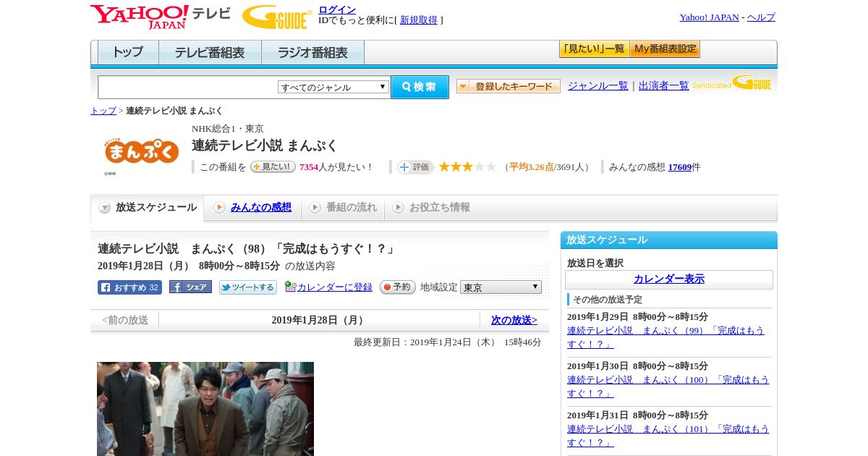The width and height of the screenshot is (868, 456).
Task: Click the トップ breadcrumb link
Action: (x=103, y=111)
